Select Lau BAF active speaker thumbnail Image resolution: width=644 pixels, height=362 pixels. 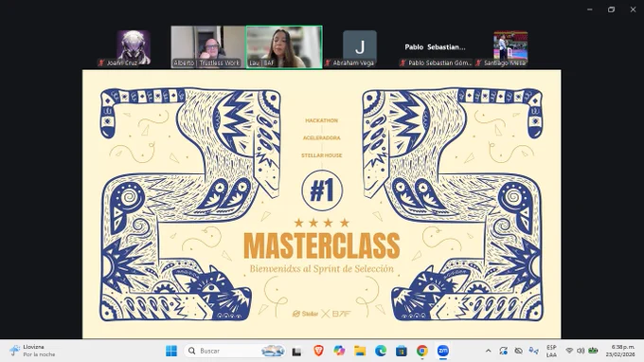284,46
